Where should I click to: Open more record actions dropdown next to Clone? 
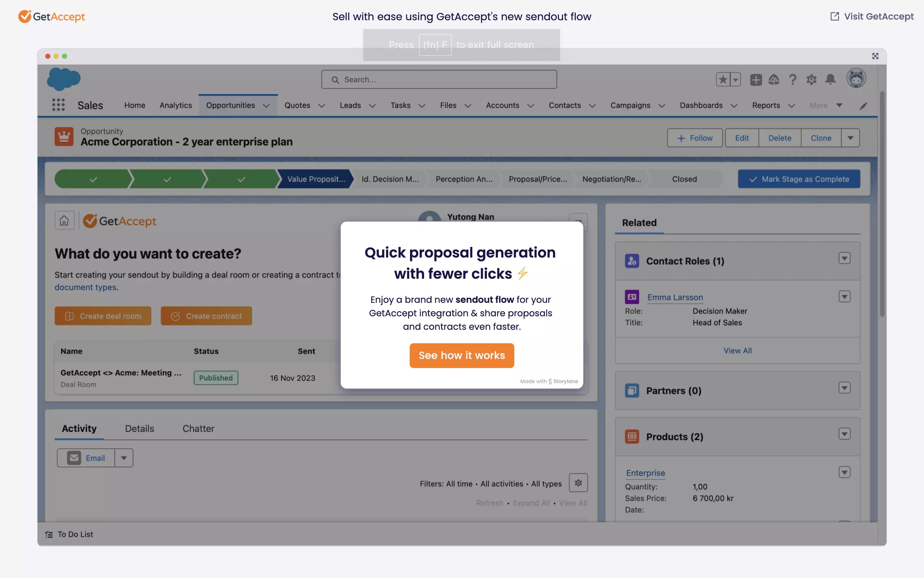click(850, 138)
